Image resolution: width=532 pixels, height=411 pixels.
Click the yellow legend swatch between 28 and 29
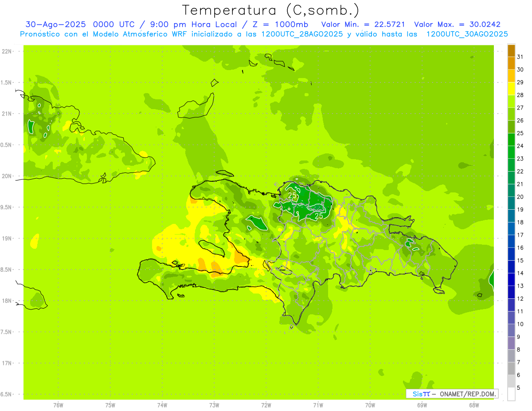pyautogui.click(x=511, y=89)
